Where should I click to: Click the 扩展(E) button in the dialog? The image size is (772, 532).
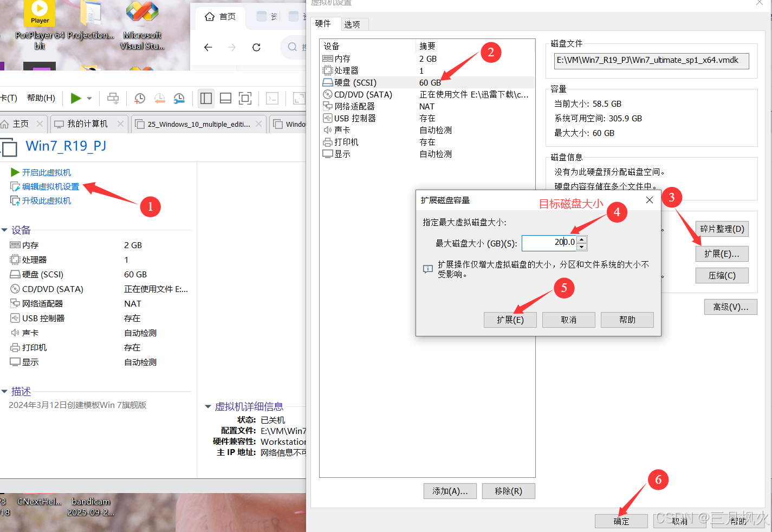click(509, 320)
